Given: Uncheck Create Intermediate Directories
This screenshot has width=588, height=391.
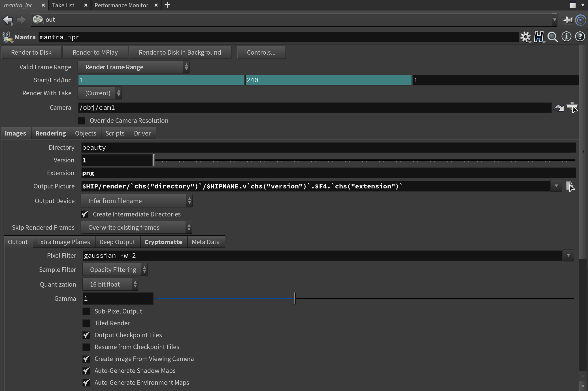Looking at the screenshot, I should [x=85, y=214].
